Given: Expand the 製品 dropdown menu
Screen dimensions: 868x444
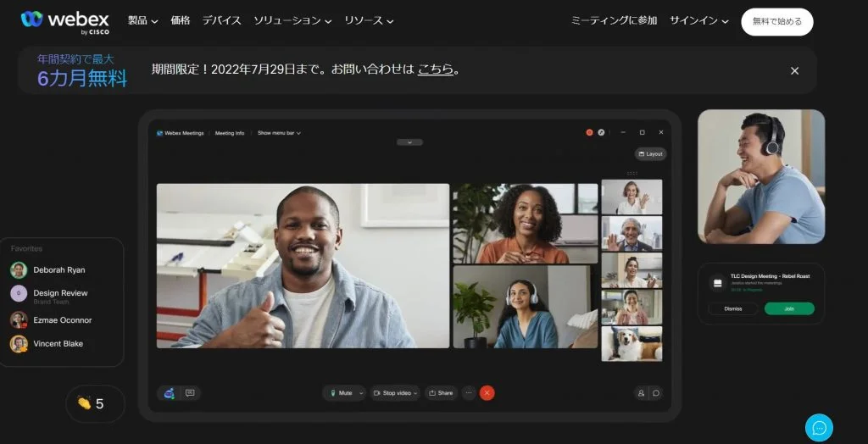Looking at the screenshot, I should 142,20.
